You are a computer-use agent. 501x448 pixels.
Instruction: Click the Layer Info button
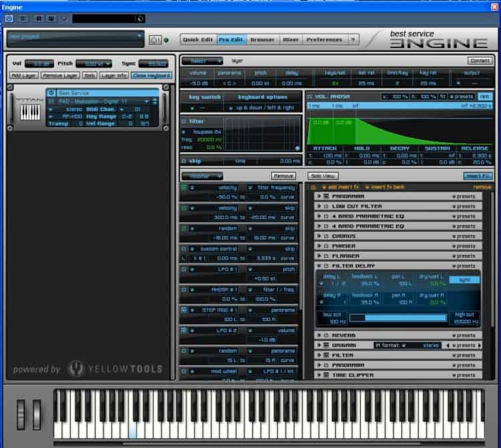[114, 75]
